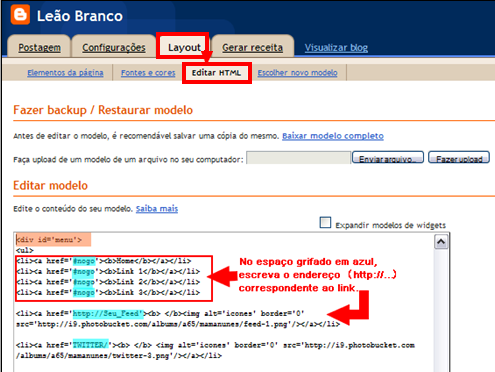
Task: Click the highlighted TWITTER/ text in code
Action: [90, 345]
